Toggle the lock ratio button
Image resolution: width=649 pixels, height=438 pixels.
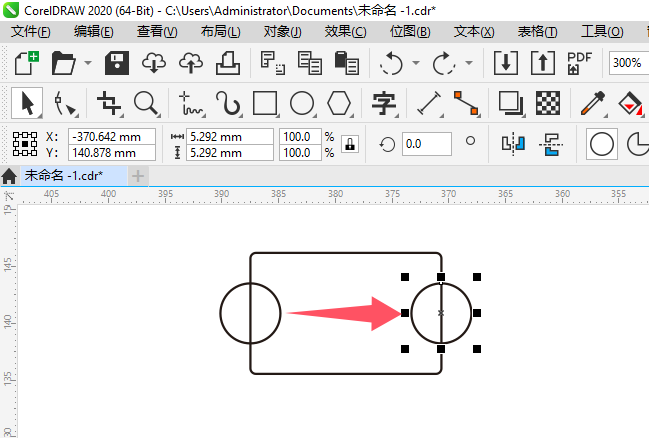coord(350,144)
